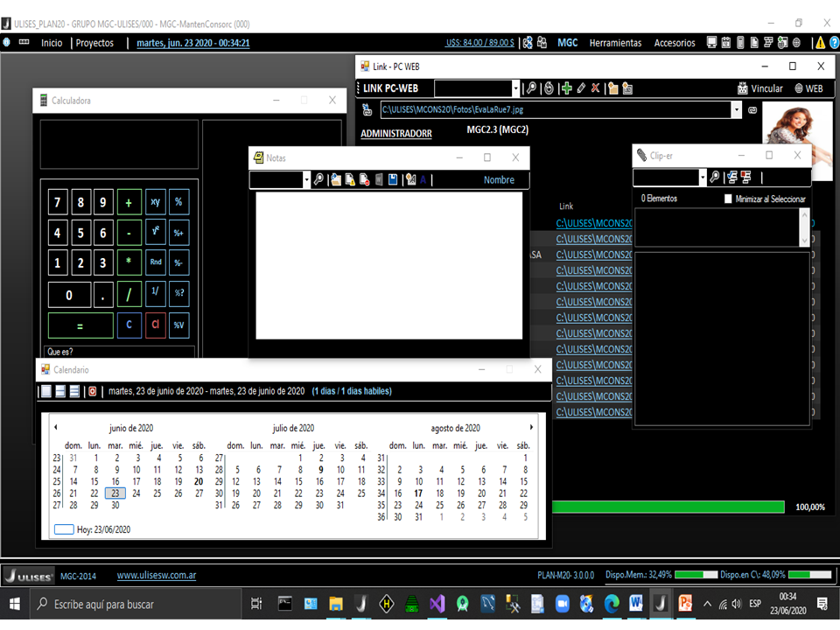Open the www.ulisesw.com.ar link
This screenshot has width=840, height=630.
coord(156,576)
